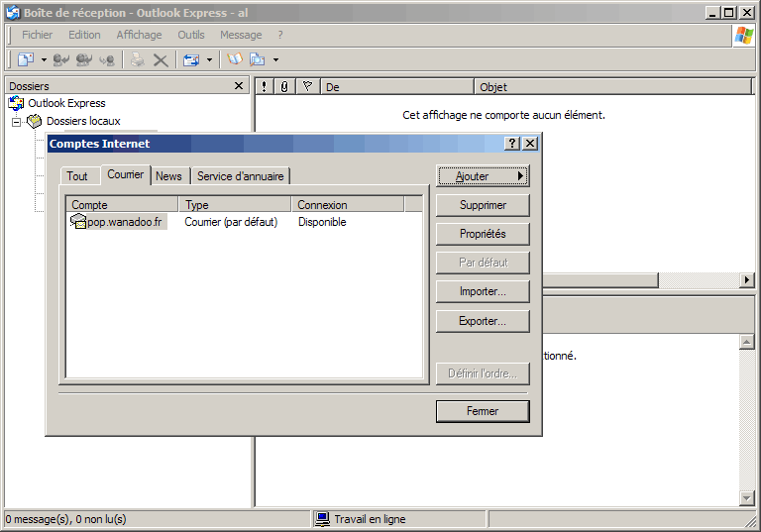Click the Find toolbar icon
The width and height of the screenshot is (761, 532).
coord(258,59)
